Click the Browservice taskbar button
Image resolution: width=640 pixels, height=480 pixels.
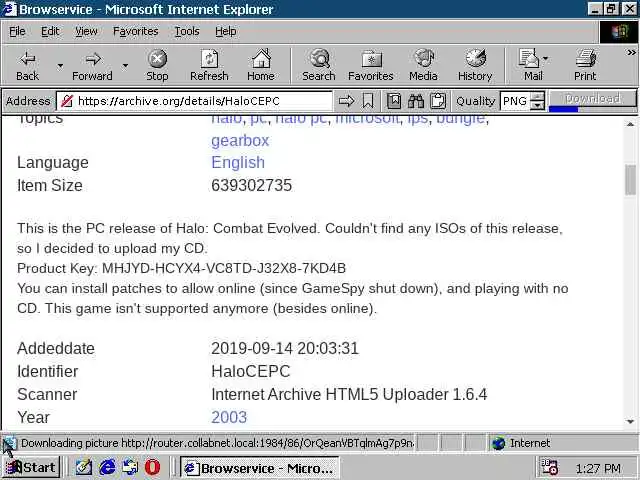click(x=260, y=468)
